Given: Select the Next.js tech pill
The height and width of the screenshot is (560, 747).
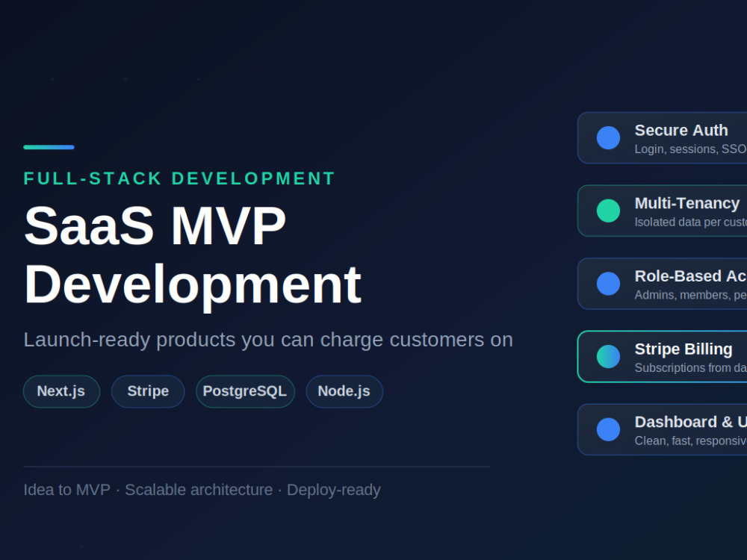Looking at the screenshot, I should click(61, 391).
